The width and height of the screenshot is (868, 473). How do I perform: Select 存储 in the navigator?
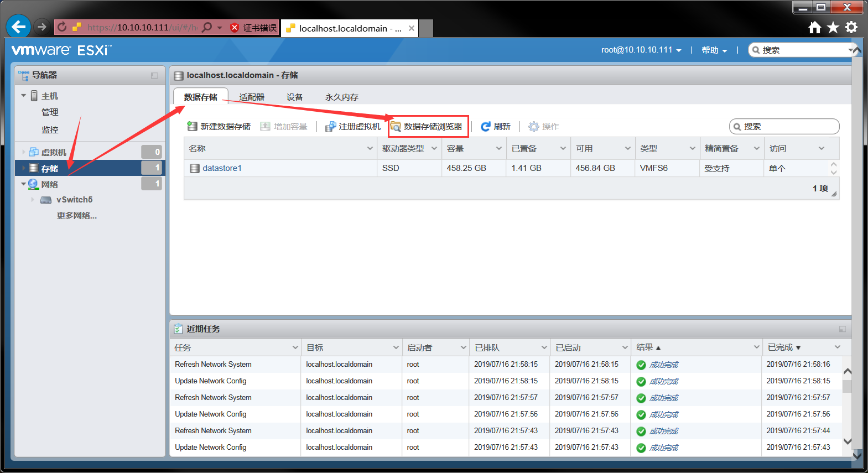tap(50, 168)
